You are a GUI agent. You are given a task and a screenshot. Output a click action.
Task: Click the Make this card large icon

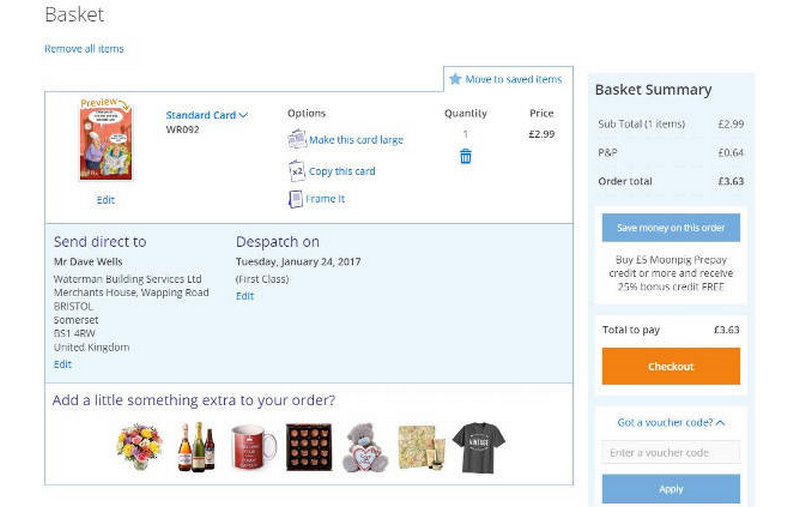tap(297, 140)
